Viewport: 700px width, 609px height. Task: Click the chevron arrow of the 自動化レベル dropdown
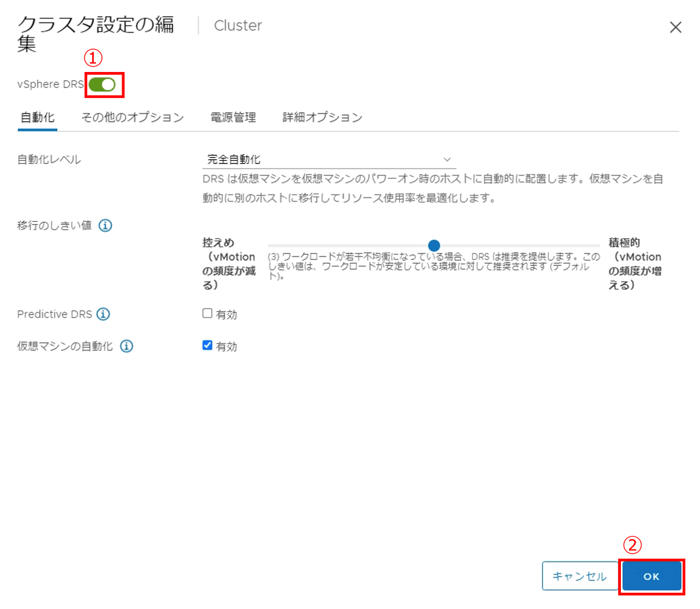[447, 160]
